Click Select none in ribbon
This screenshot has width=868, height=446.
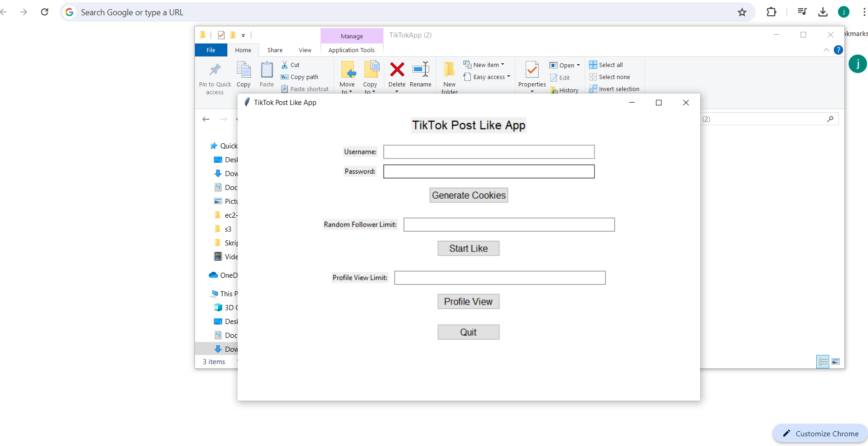point(609,77)
